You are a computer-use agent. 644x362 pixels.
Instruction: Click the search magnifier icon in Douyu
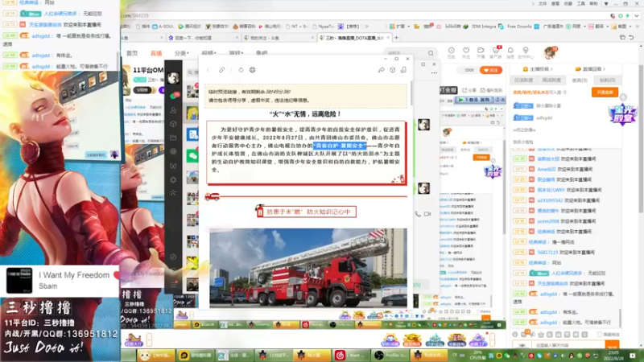(x=431, y=53)
